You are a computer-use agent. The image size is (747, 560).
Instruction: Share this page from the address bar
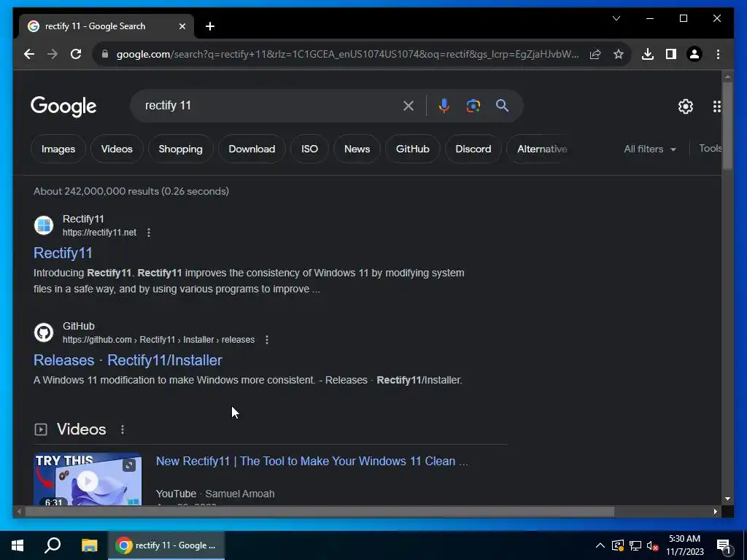tap(595, 54)
